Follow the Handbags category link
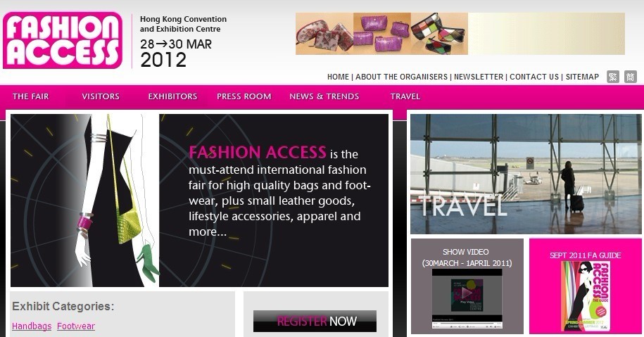The width and height of the screenshot is (644, 337). coord(32,326)
